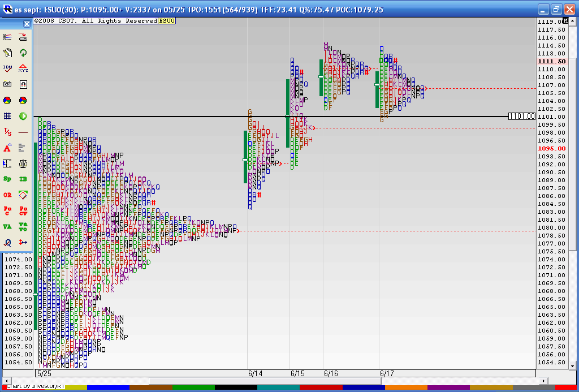Select the red letter A text tool
Screen dimensions: 579x392
pos(7,148)
